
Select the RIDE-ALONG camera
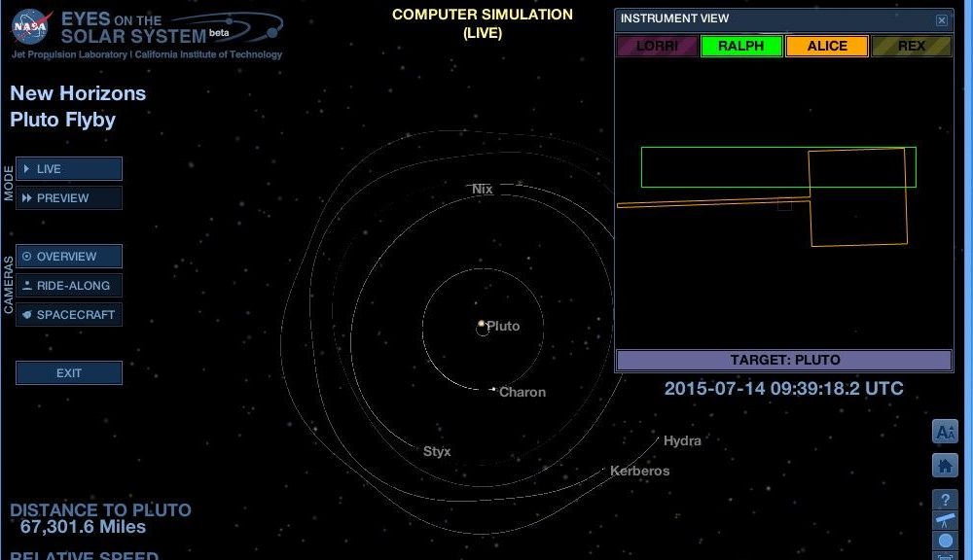(x=69, y=285)
